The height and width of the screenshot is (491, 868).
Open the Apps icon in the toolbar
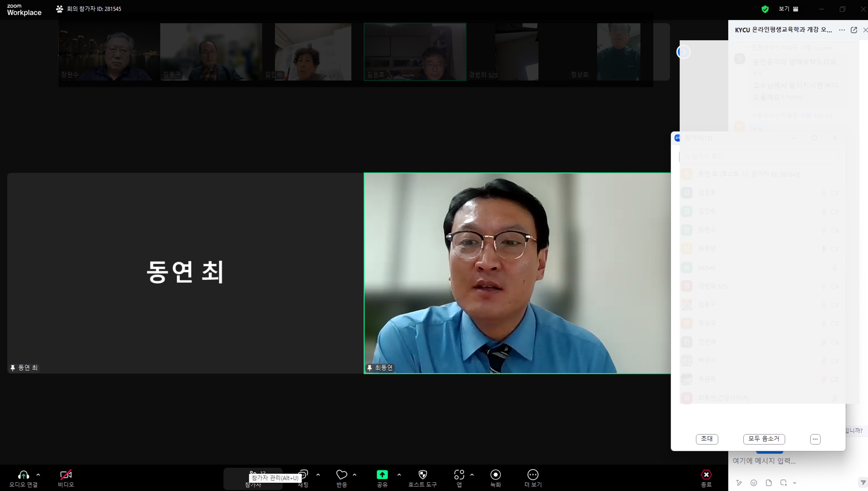pos(459,475)
